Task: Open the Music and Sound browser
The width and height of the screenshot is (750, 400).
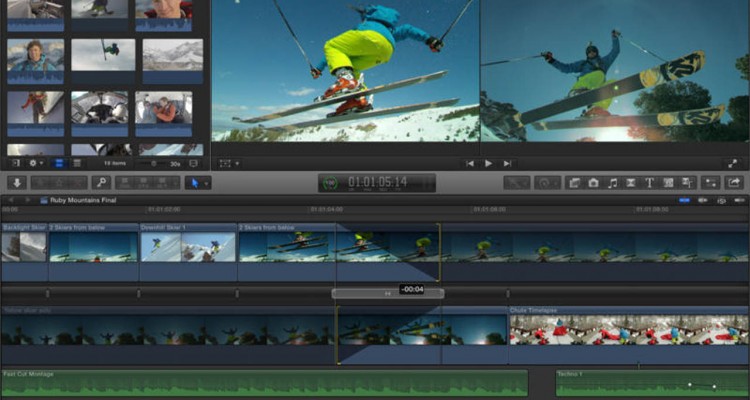Action: point(612,183)
